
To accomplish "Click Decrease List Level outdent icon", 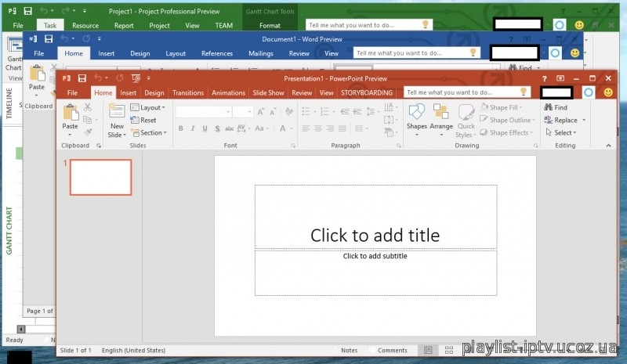I will [x=345, y=111].
